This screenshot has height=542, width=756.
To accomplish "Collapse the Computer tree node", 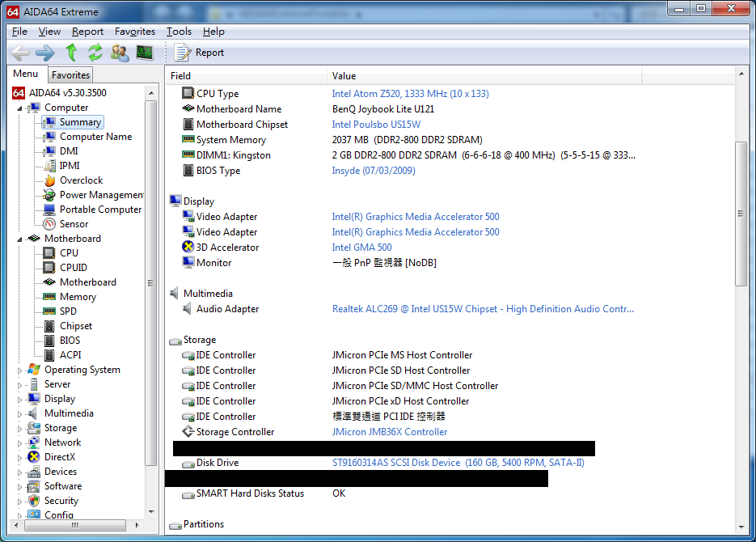I will coord(19,108).
